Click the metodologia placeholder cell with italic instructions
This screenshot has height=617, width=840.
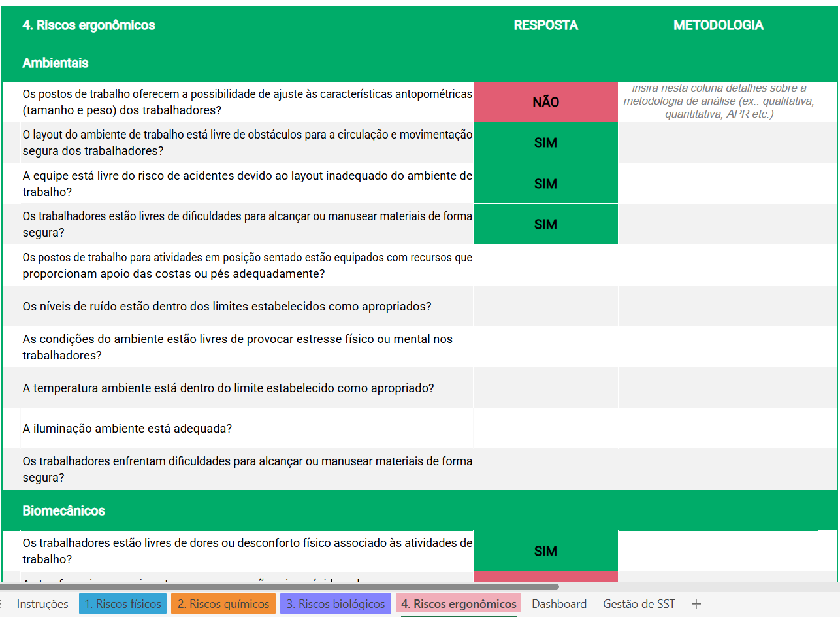tap(719, 102)
